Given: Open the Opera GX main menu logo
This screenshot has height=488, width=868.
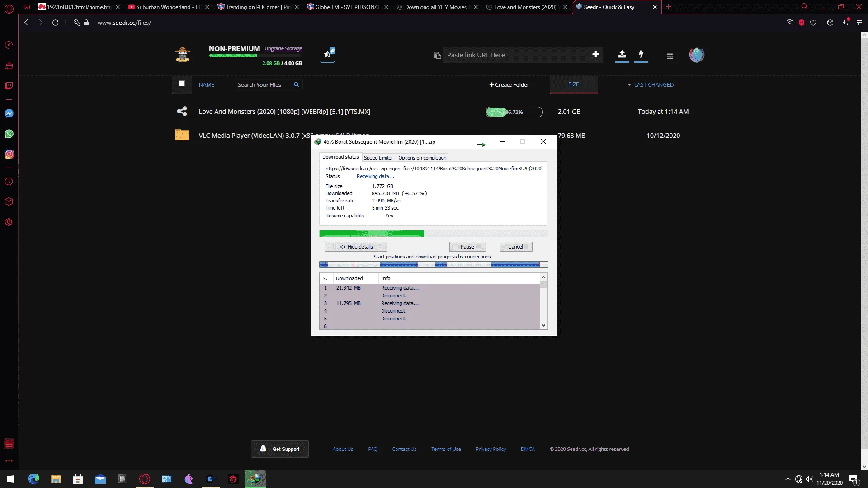Looking at the screenshot, I should [x=9, y=8].
